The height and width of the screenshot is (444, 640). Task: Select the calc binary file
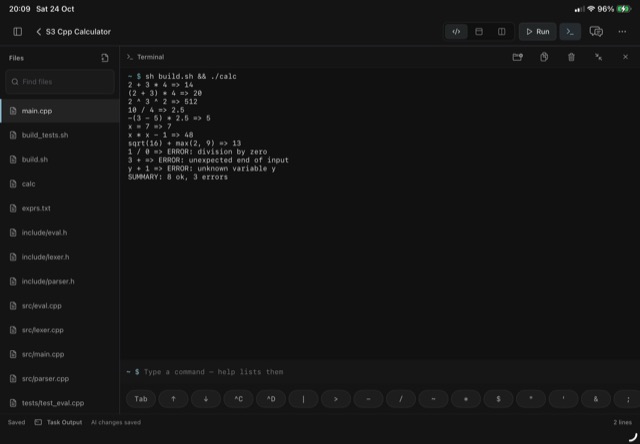[x=60, y=184]
